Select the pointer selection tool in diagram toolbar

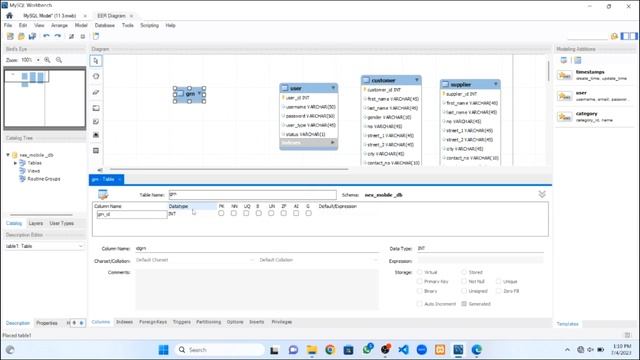[x=96, y=61]
